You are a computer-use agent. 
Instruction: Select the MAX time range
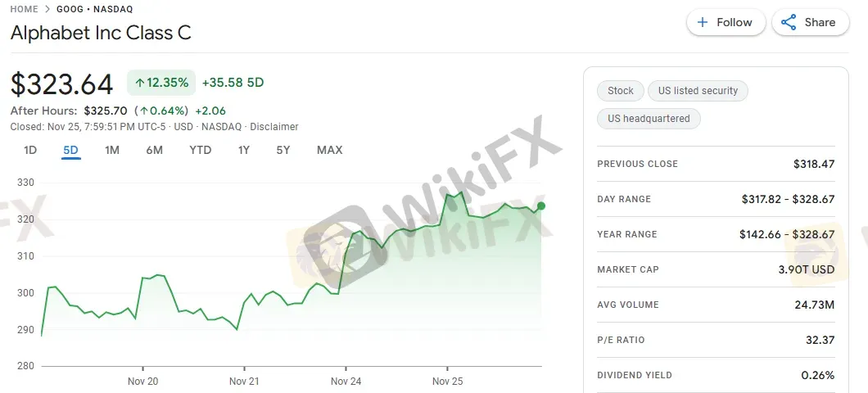coord(329,150)
